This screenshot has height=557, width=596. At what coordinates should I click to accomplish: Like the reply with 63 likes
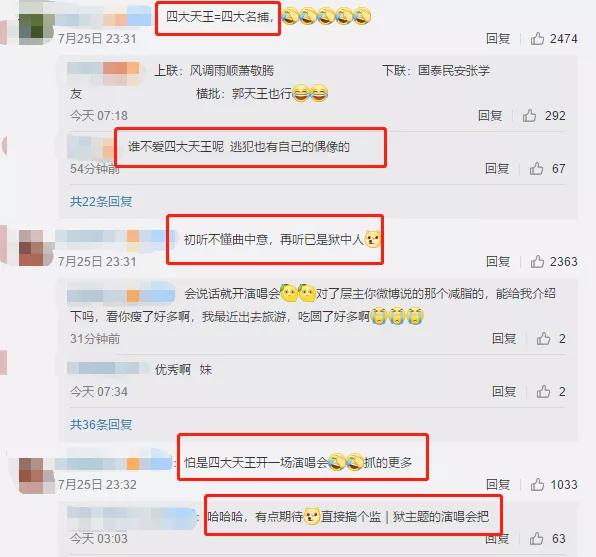coord(536,538)
